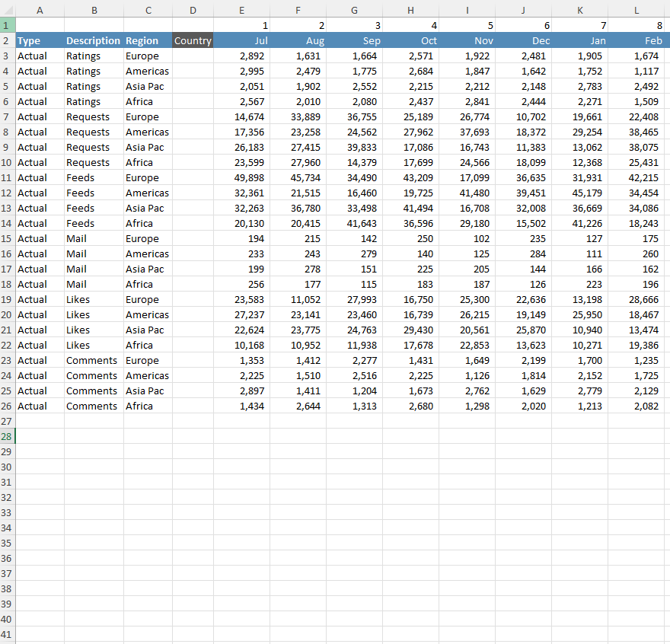Select column H header

(410, 10)
